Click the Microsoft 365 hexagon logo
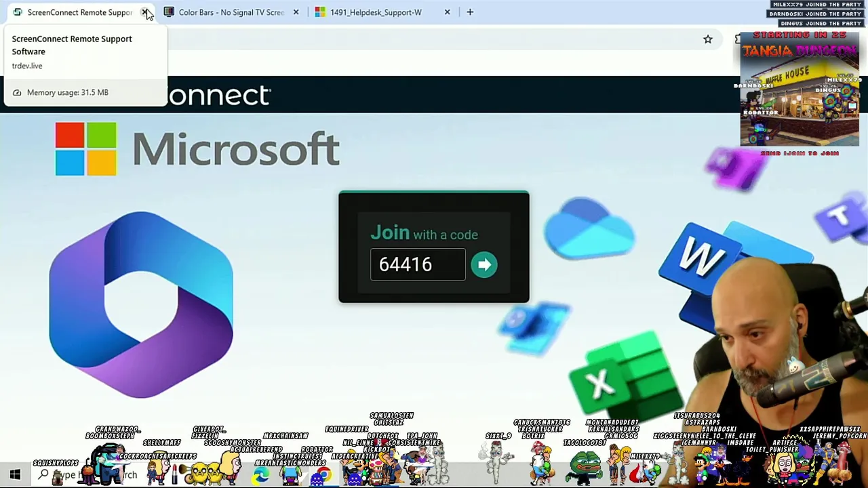 coord(141,304)
